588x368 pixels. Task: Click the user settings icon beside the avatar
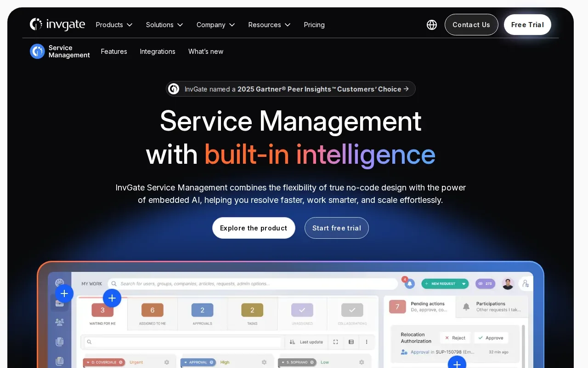(526, 284)
